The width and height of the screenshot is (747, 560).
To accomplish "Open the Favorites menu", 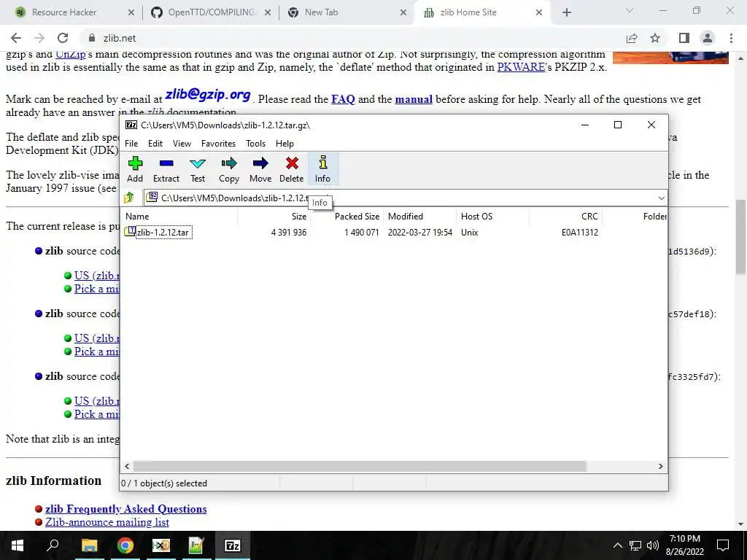I will [x=218, y=144].
